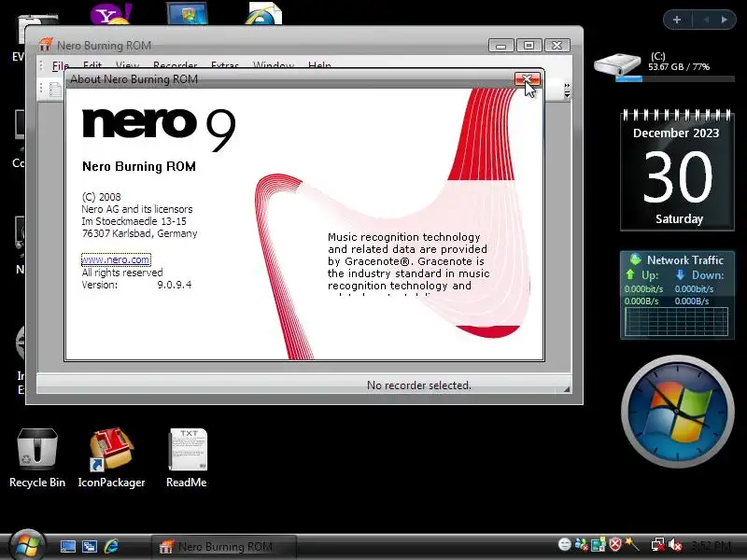Open the www.nero.com link

pos(116,259)
